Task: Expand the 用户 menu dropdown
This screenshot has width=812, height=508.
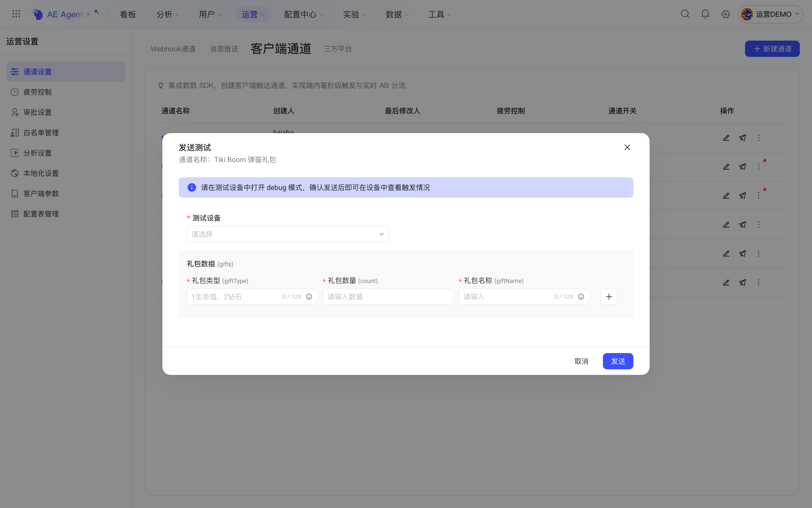Action: (x=210, y=14)
